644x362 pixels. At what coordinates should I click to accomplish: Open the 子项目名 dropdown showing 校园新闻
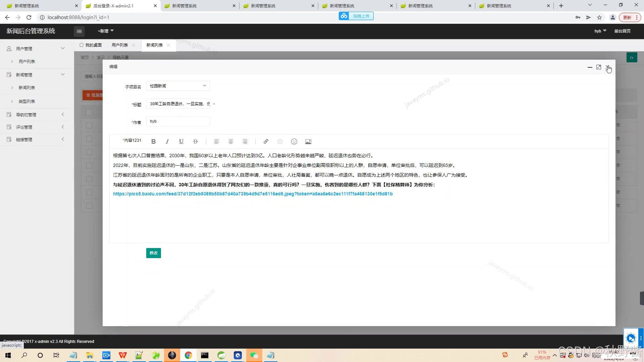tap(178, 86)
